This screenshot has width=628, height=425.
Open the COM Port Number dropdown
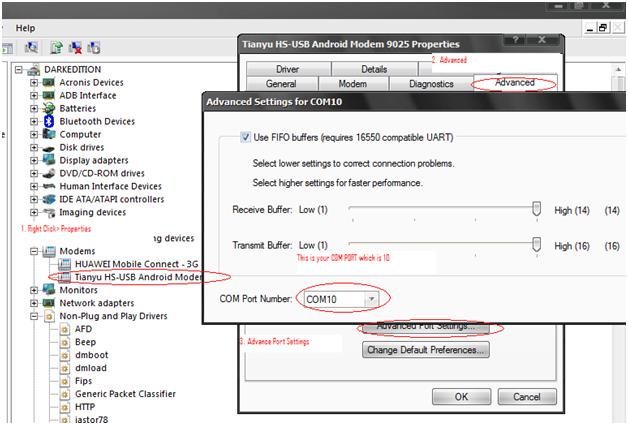click(x=371, y=299)
